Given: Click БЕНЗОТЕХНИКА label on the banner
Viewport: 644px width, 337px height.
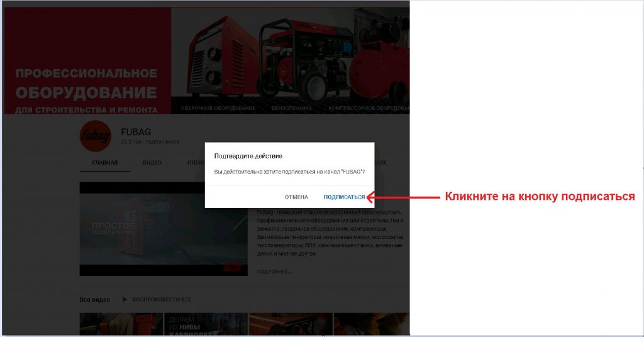Looking at the screenshot, I should [x=291, y=108].
